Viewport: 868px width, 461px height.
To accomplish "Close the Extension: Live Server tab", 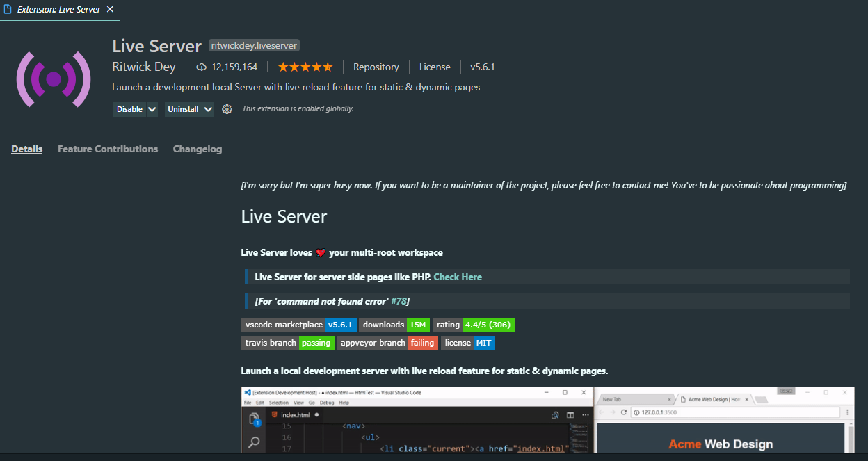I will tap(110, 10).
